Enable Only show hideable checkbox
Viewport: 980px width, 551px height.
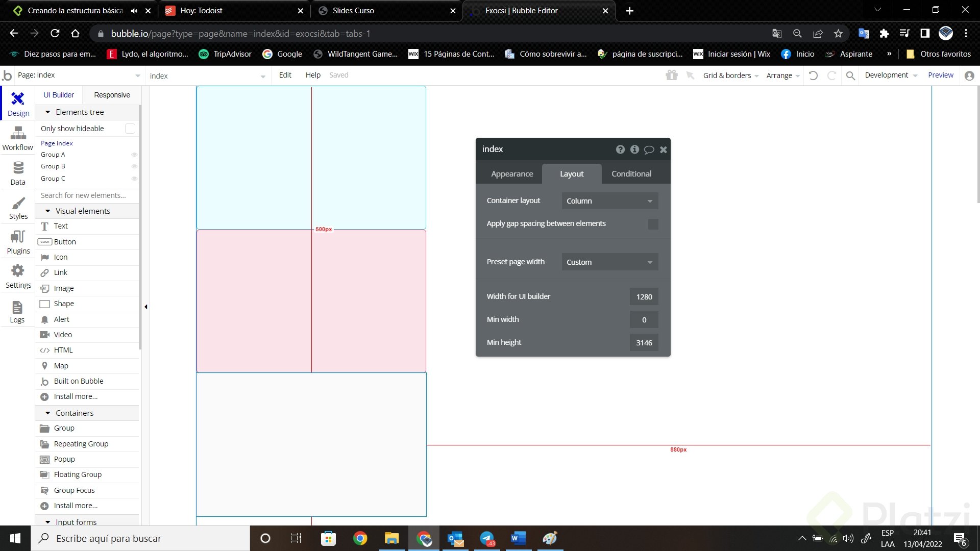point(130,129)
